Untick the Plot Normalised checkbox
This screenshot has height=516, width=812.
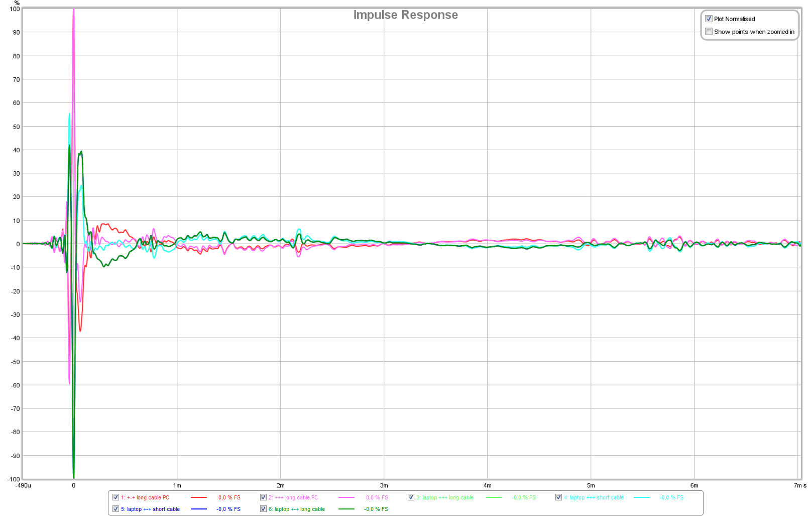pos(709,19)
